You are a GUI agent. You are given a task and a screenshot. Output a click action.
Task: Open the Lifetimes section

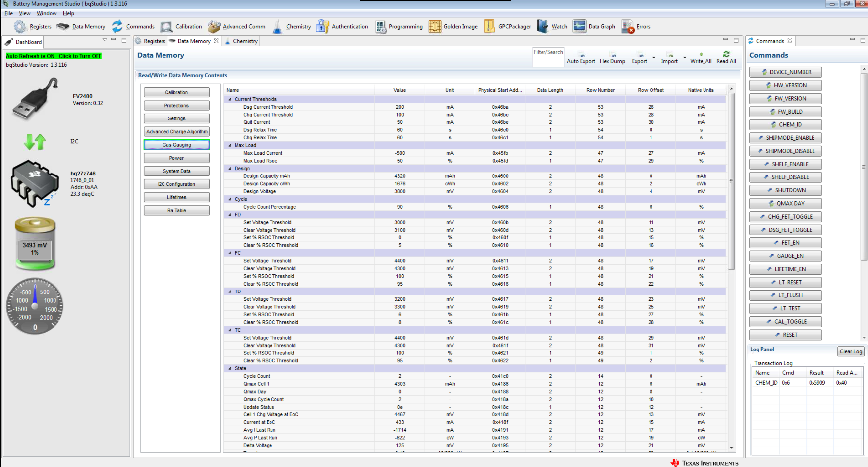click(x=176, y=197)
